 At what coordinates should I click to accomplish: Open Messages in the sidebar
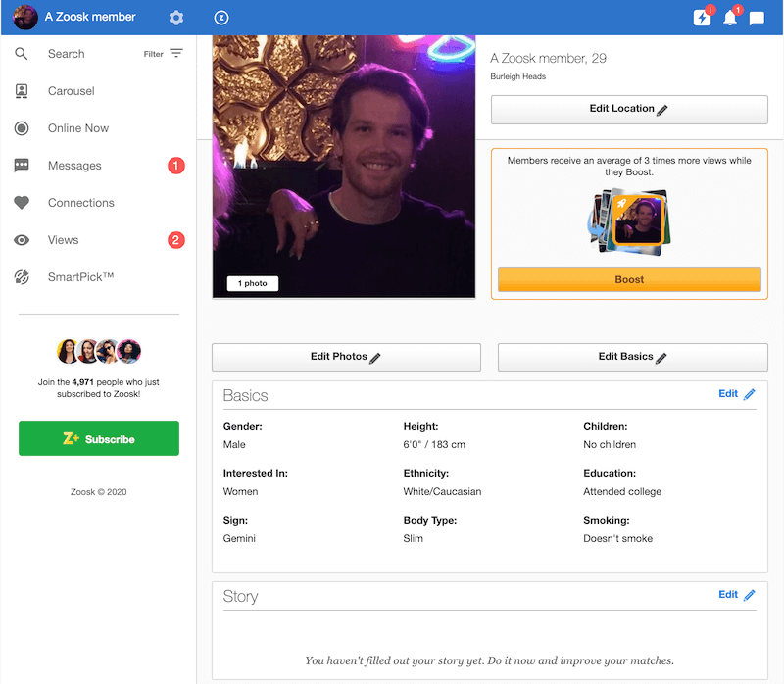pos(74,166)
